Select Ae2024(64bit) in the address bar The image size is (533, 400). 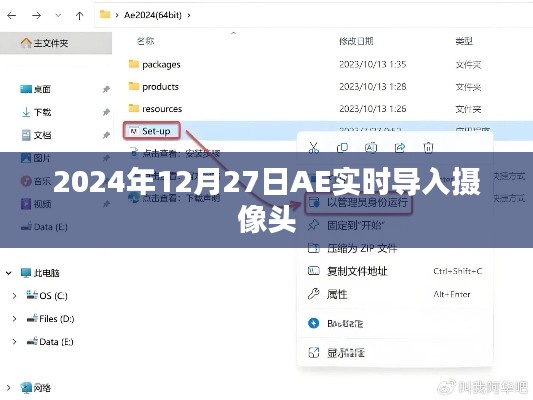coord(153,15)
